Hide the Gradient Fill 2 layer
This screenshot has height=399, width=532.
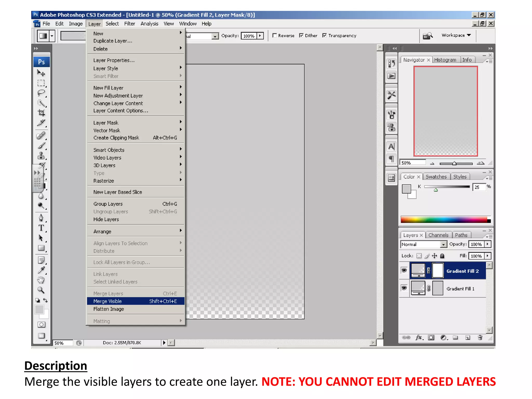tap(404, 270)
